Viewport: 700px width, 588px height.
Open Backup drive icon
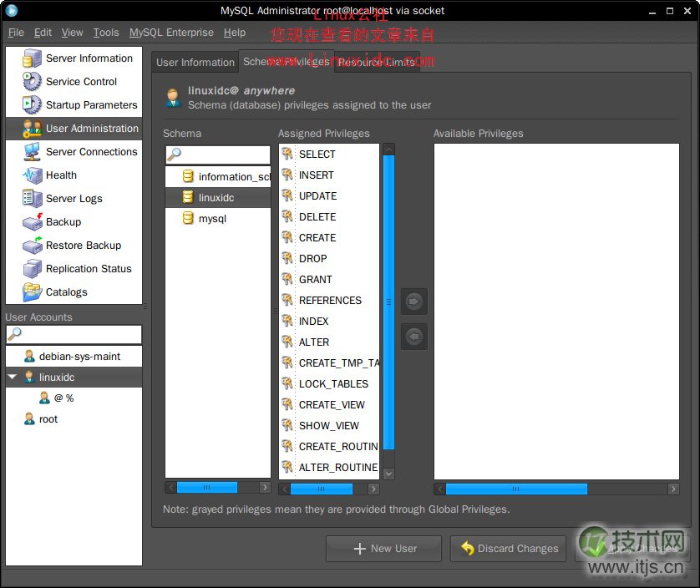click(32, 222)
